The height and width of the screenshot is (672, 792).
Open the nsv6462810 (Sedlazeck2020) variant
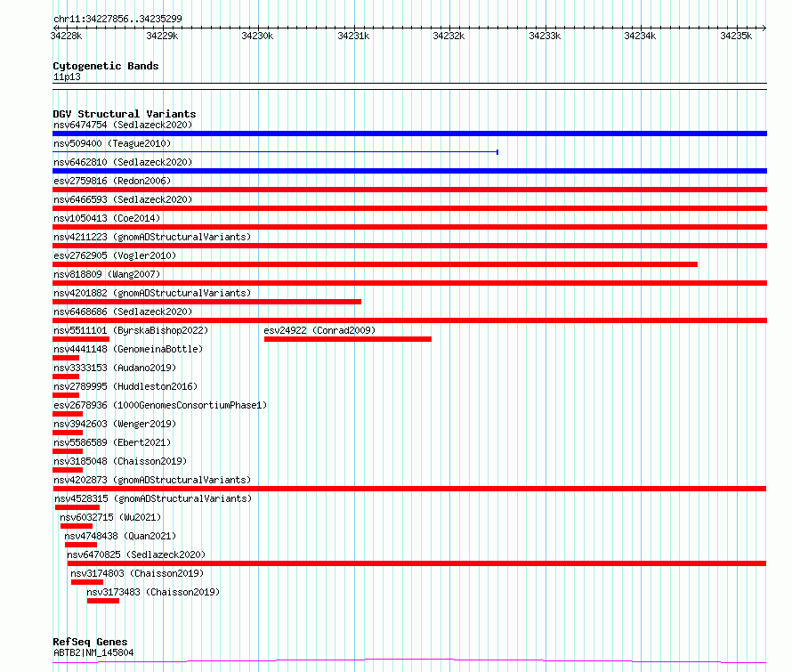click(123, 162)
